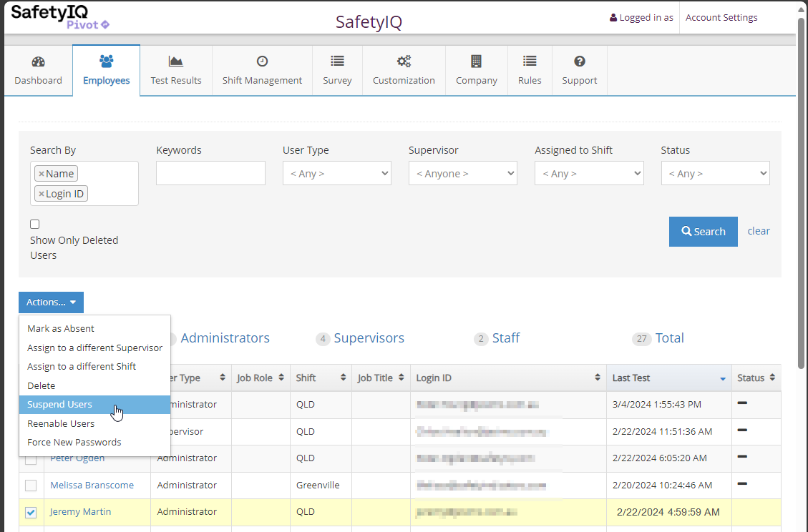Choose Force New Passwords menu option
Viewport: 808px width, 532px height.
pos(74,443)
